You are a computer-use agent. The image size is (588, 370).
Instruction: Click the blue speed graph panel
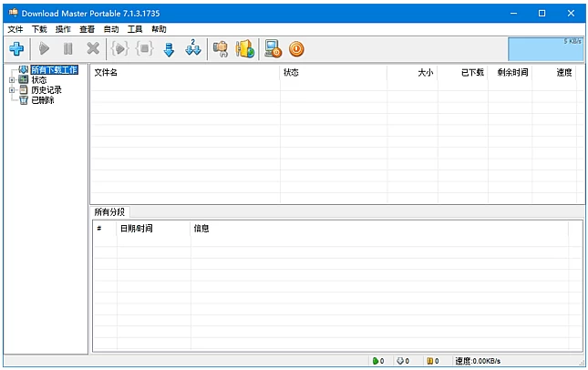coord(545,49)
